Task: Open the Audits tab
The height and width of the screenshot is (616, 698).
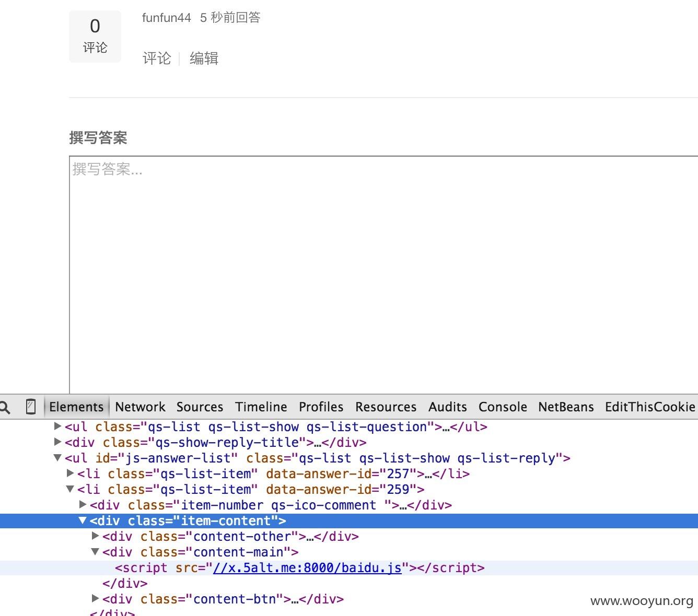Action: click(448, 407)
